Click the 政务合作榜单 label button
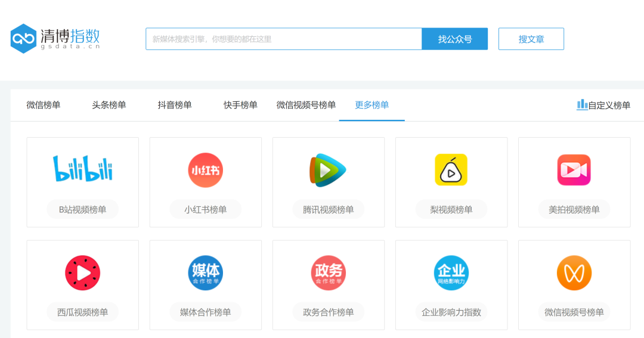Image resolution: width=644 pixels, height=338 pixels. [328, 312]
